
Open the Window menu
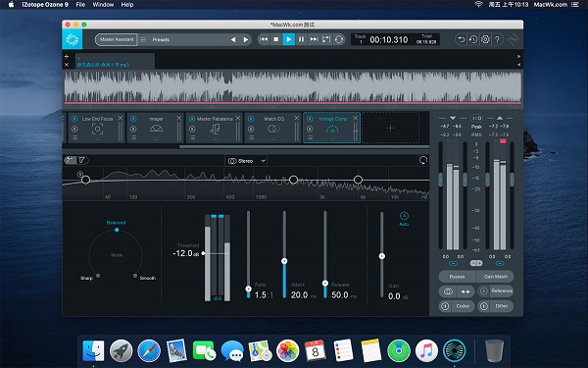pyautogui.click(x=103, y=5)
